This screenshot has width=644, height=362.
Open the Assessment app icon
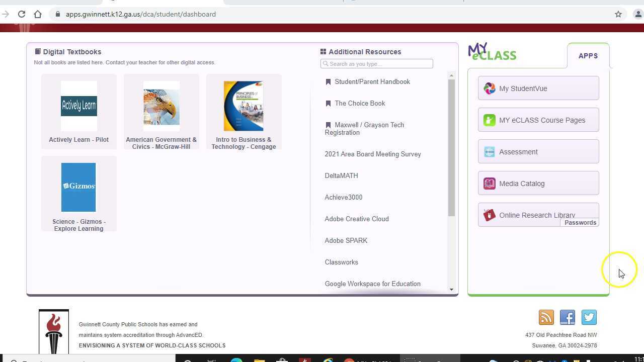[x=490, y=151]
